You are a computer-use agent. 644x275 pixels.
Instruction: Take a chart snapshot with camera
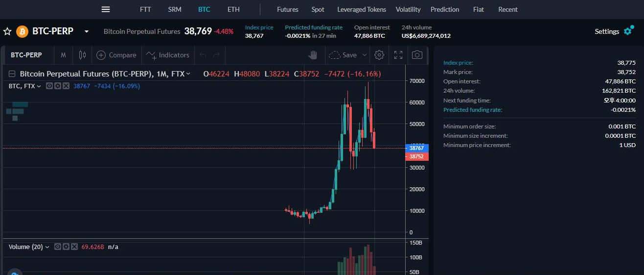[417, 55]
